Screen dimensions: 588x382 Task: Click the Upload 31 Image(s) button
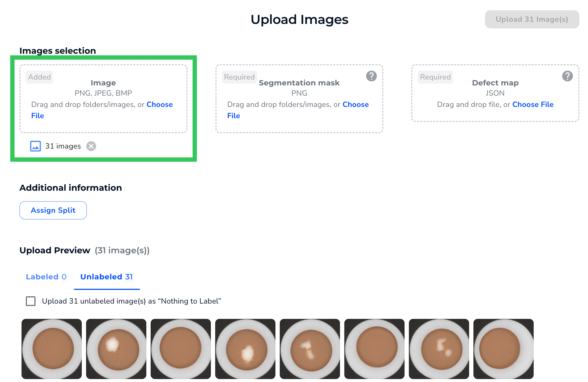coord(532,19)
